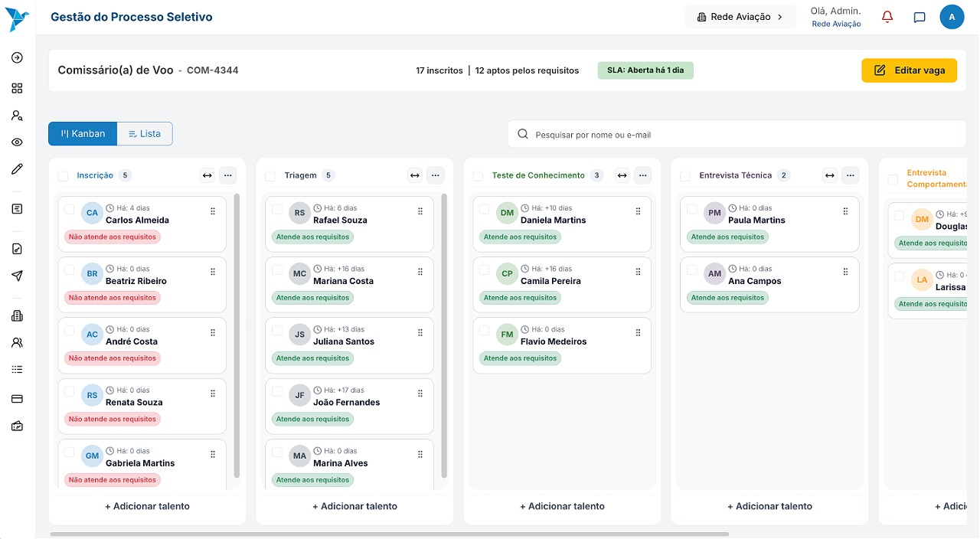Click the paper plane send icon in the sidebar

pyautogui.click(x=17, y=275)
